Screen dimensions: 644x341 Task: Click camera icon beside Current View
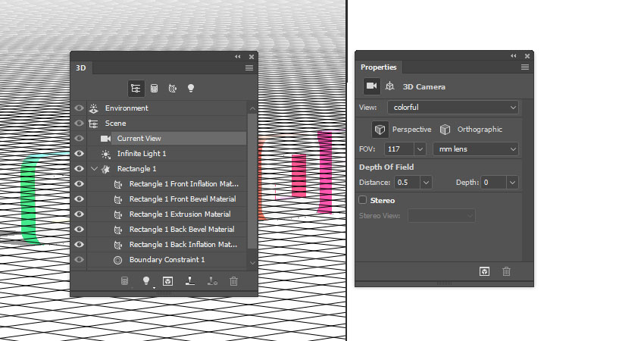[x=105, y=139]
